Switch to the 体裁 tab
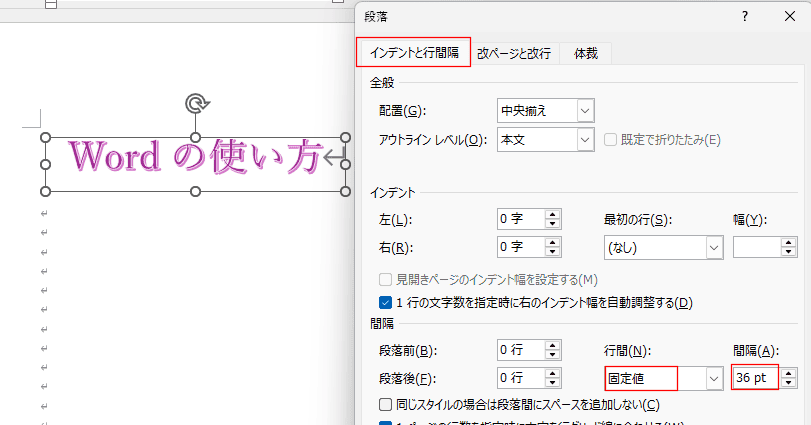The width and height of the screenshot is (811, 425). tap(585, 53)
